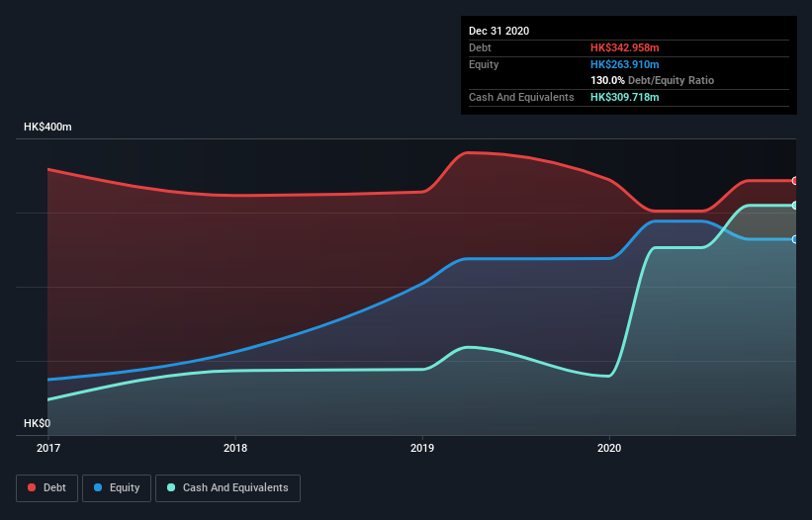Click the 2020 axis label
The width and height of the screenshot is (812, 520).
(x=609, y=448)
